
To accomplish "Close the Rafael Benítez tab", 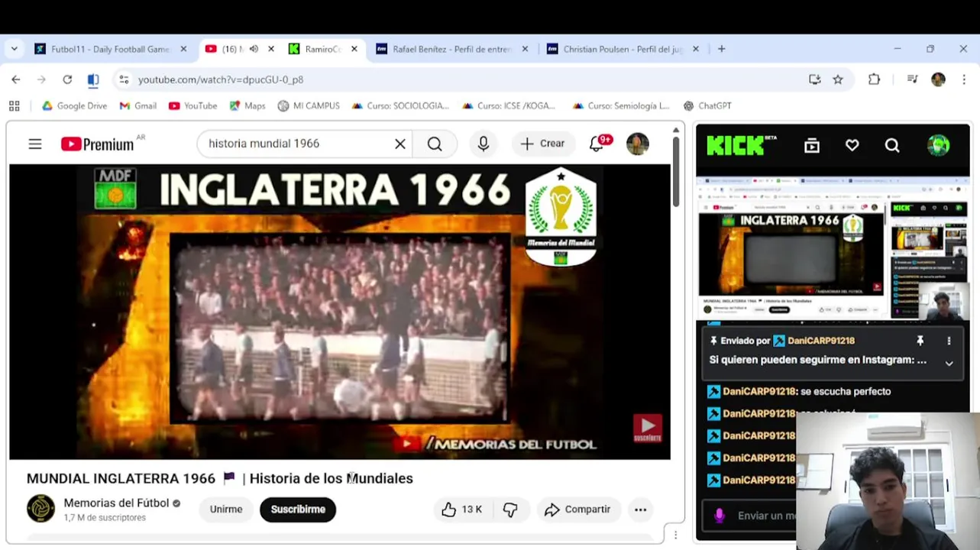I will (x=525, y=49).
